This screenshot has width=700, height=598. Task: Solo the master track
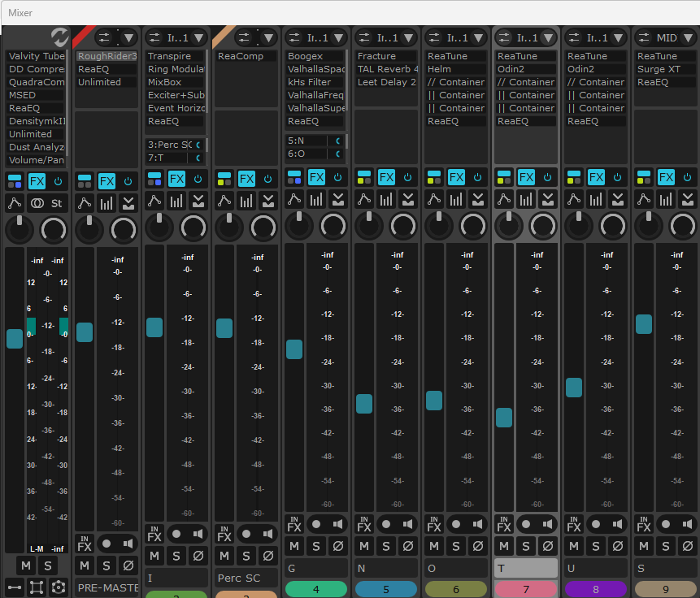[48, 565]
